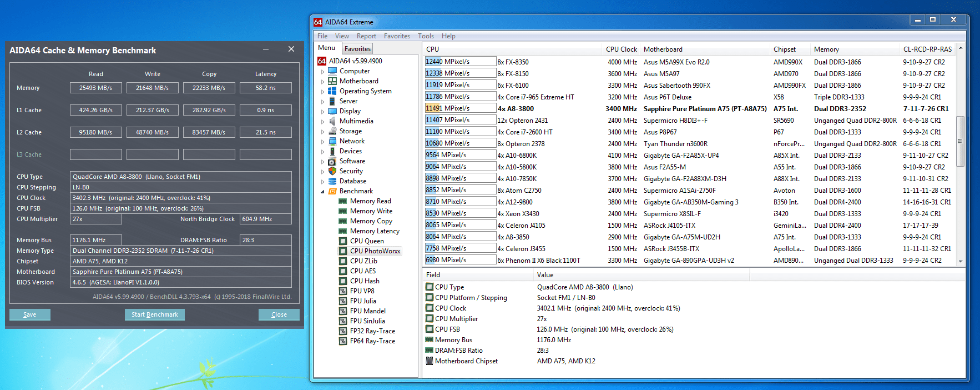The image size is (980, 390).
Task: Click the AIDA64 v5.99.4900 root icon
Action: pos(322,61)
